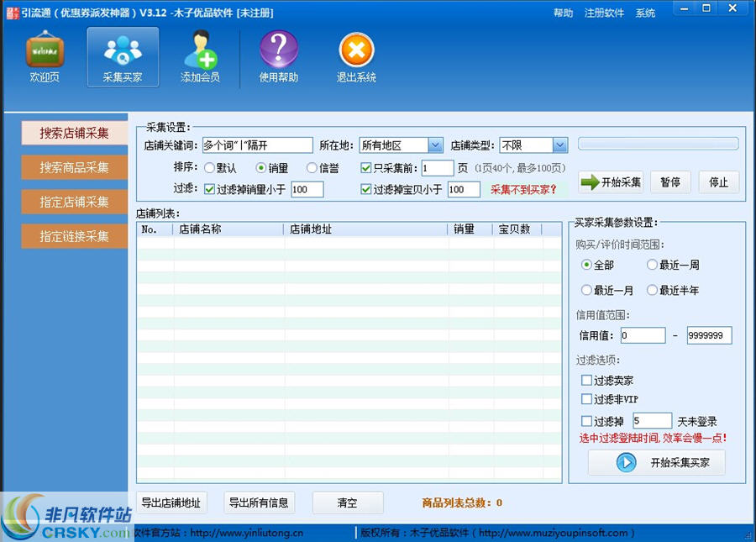Expand the 店铺类型 dropdown showing 不限
The image size is (756, 542).
559,145
